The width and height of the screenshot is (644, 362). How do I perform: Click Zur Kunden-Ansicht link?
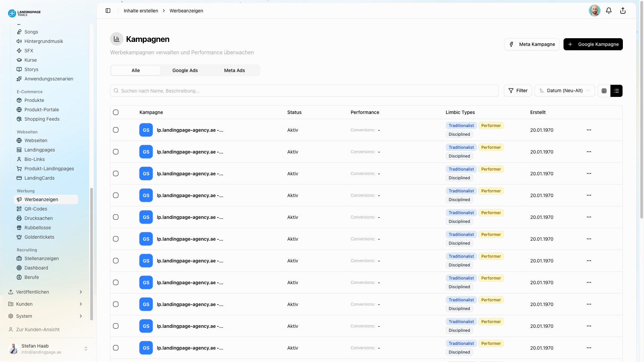coord(37,329)
